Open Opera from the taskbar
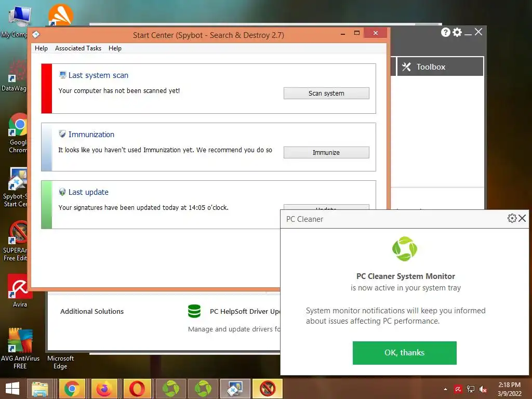This screenshot has height=399, width=532. point(137,389)
